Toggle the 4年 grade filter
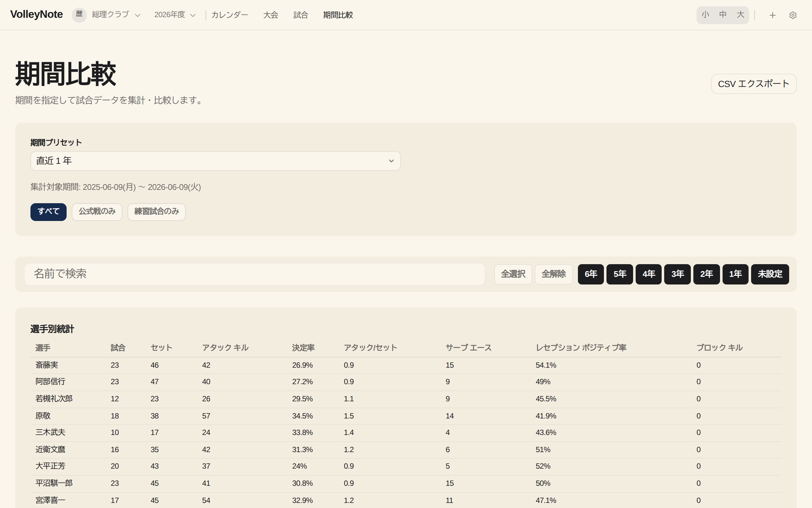The height and width of the screenshot is (508, 812). (649, 274)
